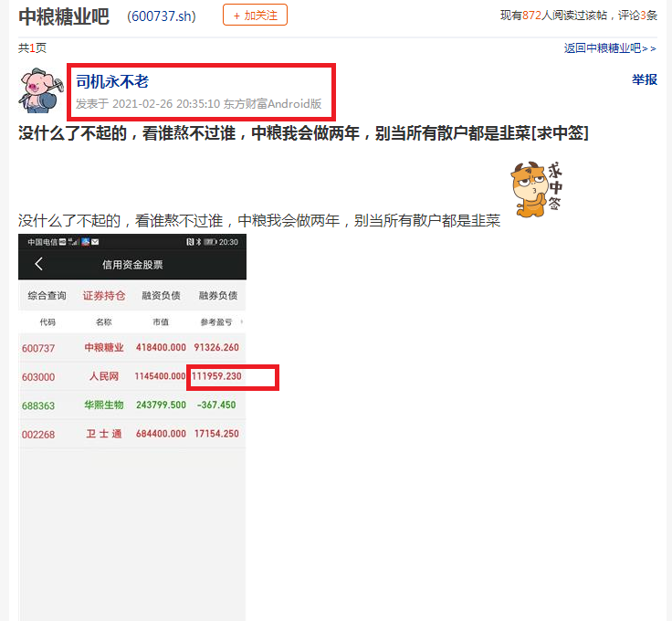Image resolution: width=672 pixels, height=621 pixels.
Task: Click the 市值 column header
Action: pos(161,322)
